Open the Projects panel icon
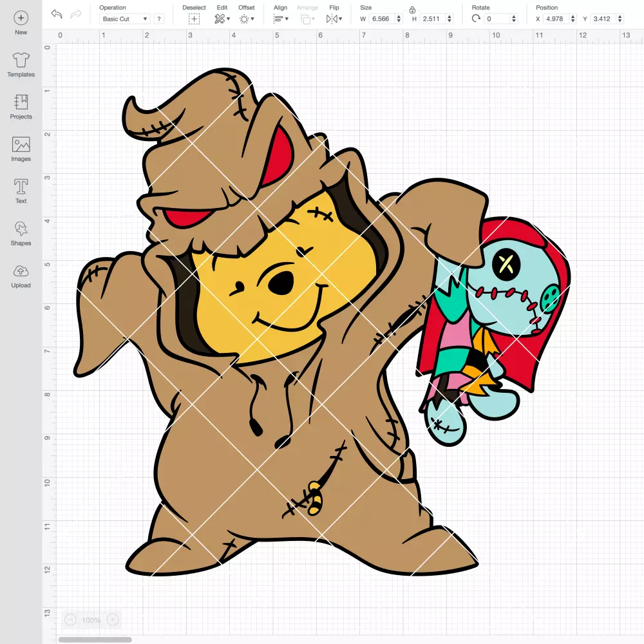This screenshot has height=644, width=644. tap(21, 102)
